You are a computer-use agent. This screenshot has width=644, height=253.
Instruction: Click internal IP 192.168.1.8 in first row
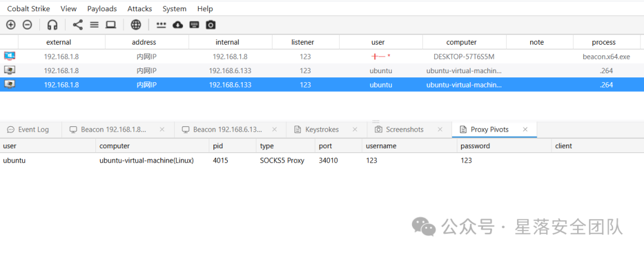230,57
